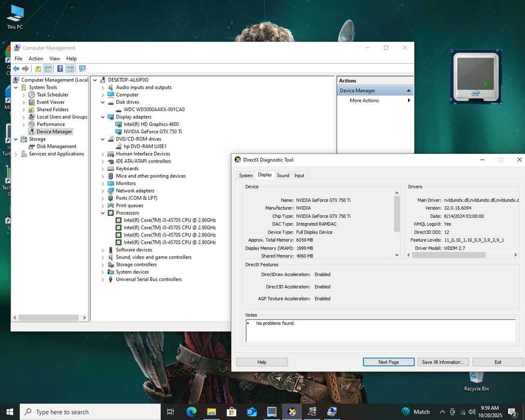This screenshot has width=525, height=420.
Task: Click the taskbar search box
Action: (91, 412)
